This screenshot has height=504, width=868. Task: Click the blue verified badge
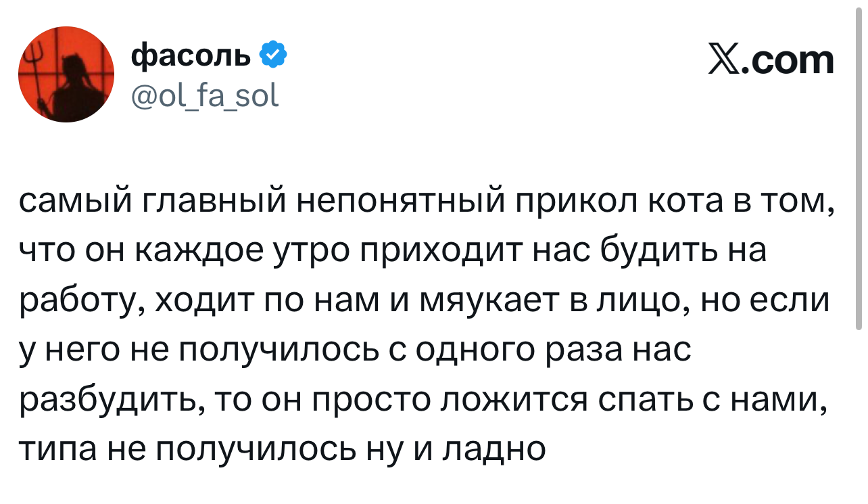(x=273, y=55)
